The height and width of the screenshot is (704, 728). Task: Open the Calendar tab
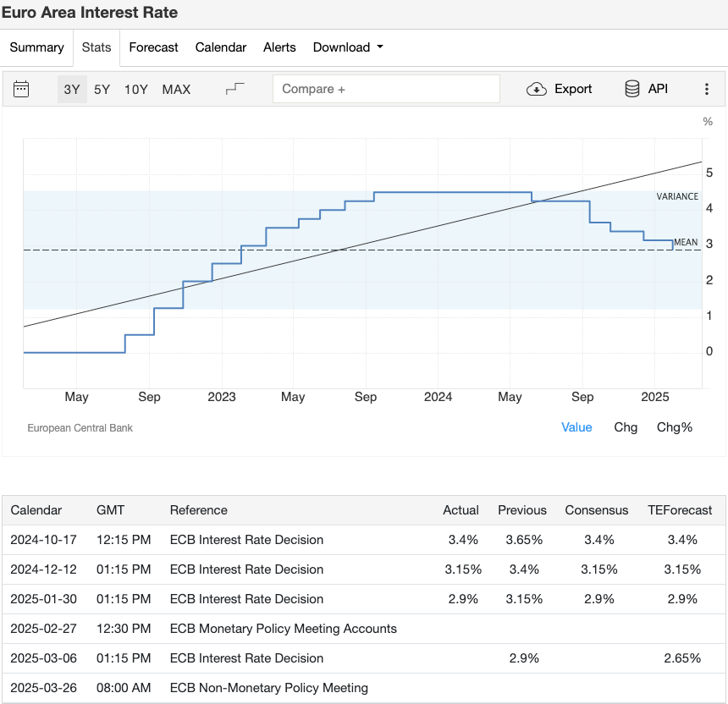[x=221, y=47]
